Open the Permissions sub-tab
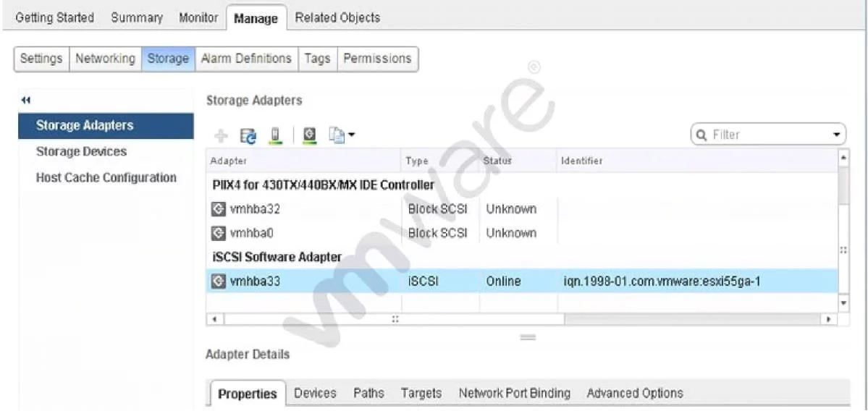The width and height of the screenshot is (868, 411). point(378,59)
